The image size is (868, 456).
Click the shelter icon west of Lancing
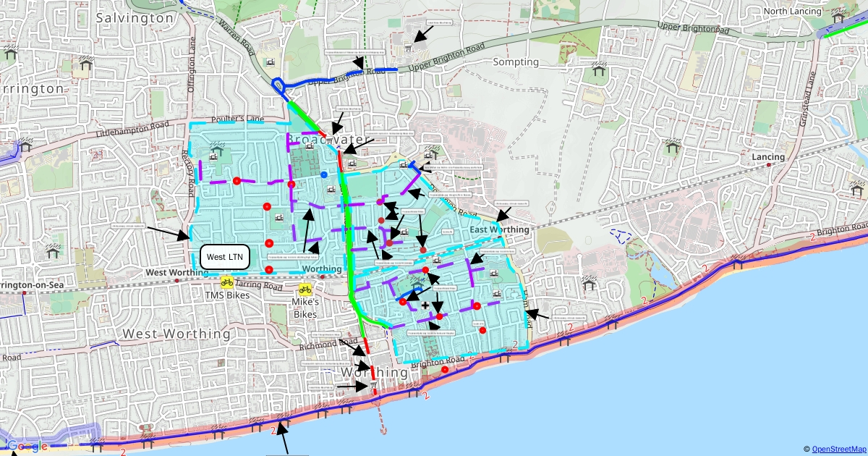pyautogui.click(x=673, y=148)
